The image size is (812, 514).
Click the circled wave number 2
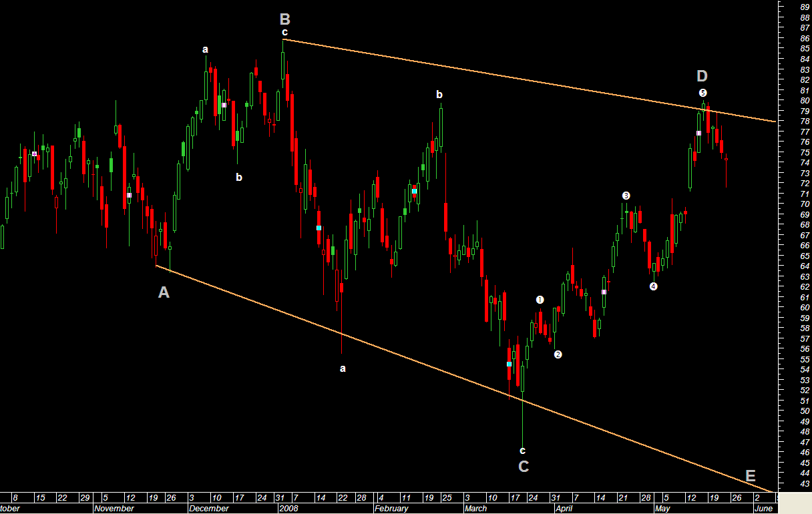[558, 354]
